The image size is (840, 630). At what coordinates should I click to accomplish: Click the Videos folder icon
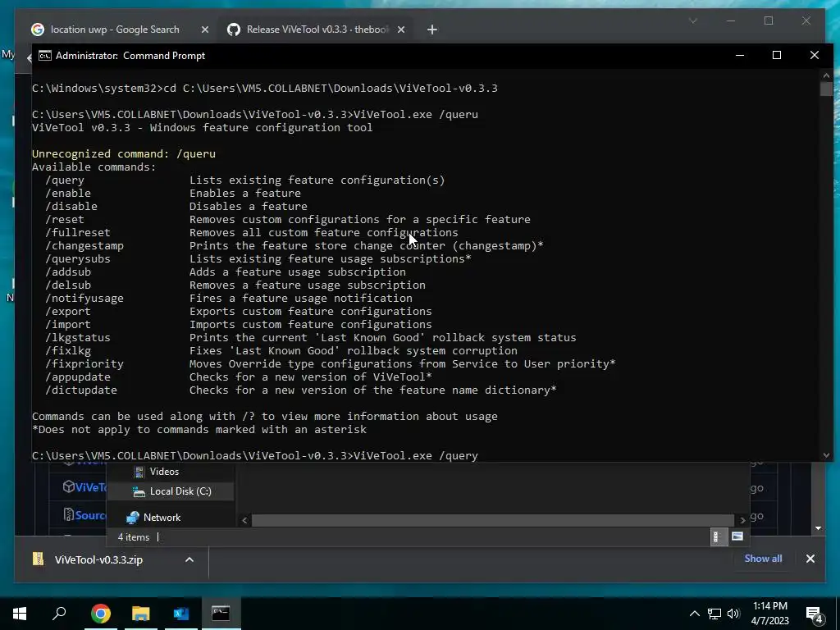coord(139,472)
